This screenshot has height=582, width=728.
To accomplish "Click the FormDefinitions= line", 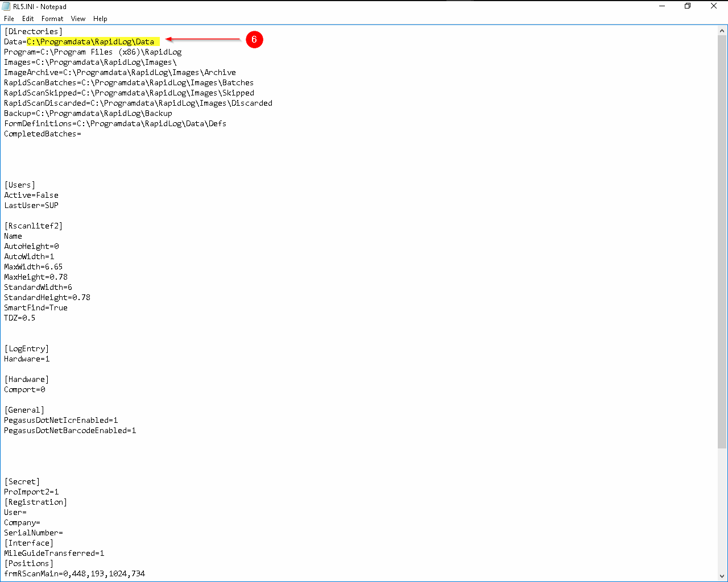I will tap(115, 123).
